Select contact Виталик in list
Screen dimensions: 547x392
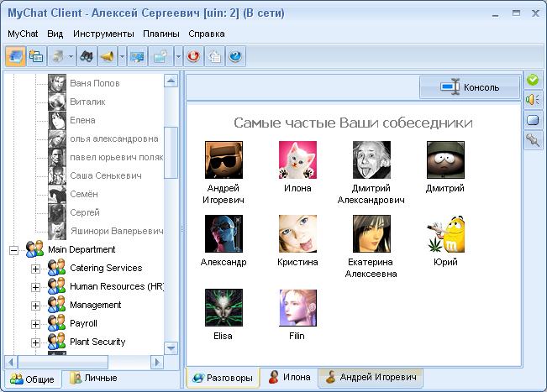(x=87, y=102)
